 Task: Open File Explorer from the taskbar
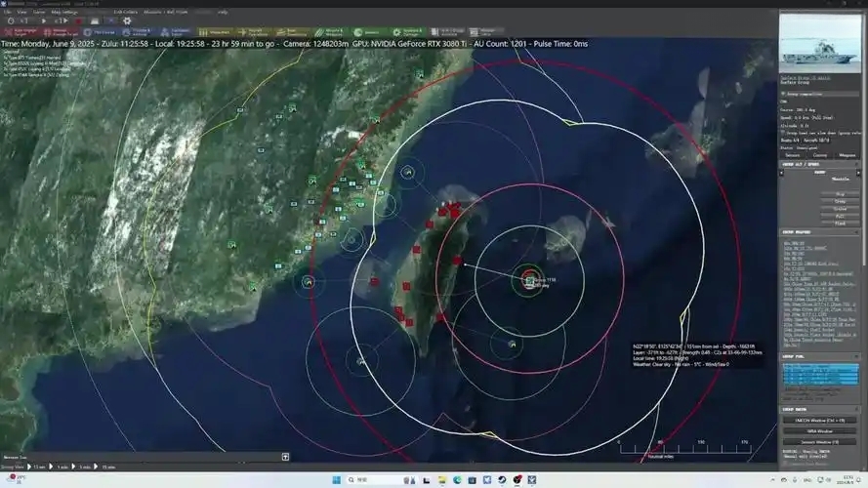coord(441,479)
